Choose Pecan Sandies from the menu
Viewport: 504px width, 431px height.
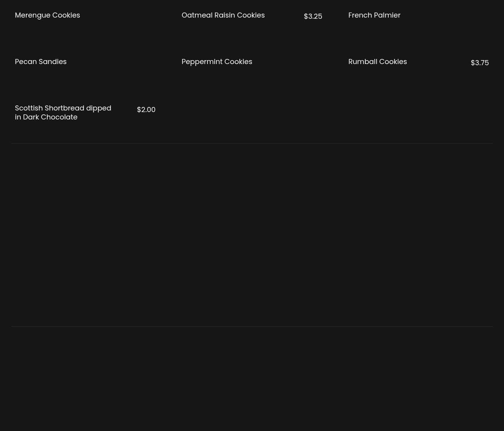pos(41,62)
